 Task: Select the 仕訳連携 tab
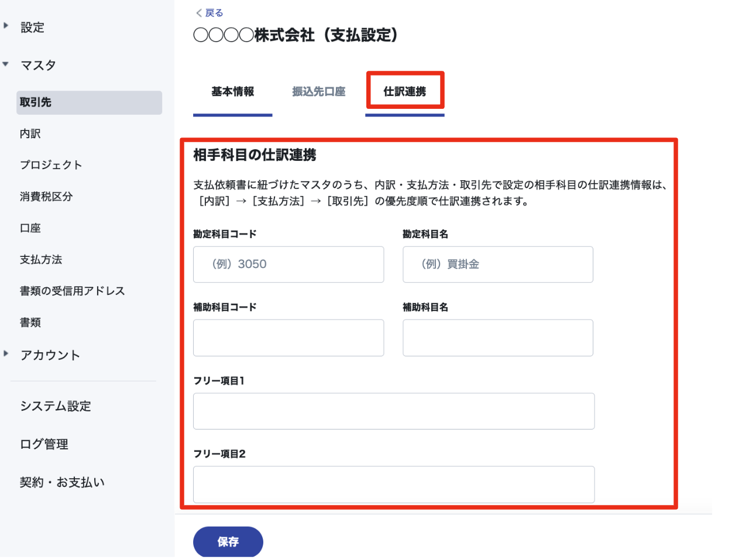(x=405, y=92)
